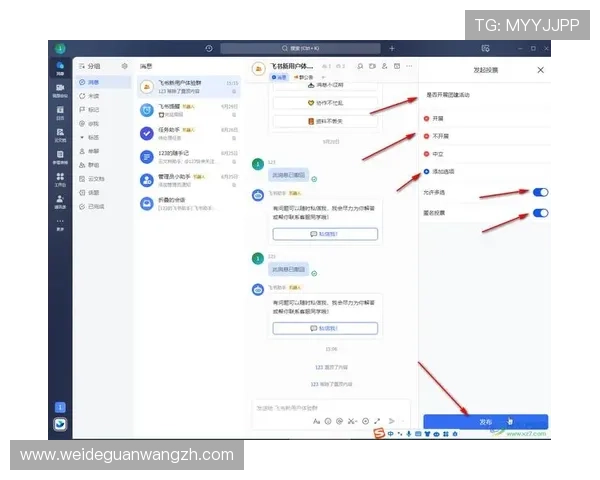Viewport: 600px width, 480px height.
Task: Switch to the 消息 tab in chat header
Action: point(279,77)
